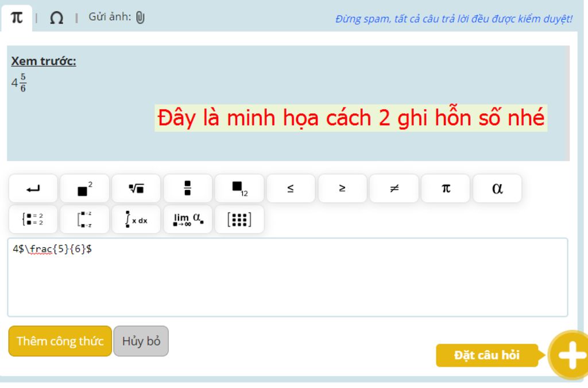
Task: Click the "Gửi ảnh:" label
Action: (110, 17)
